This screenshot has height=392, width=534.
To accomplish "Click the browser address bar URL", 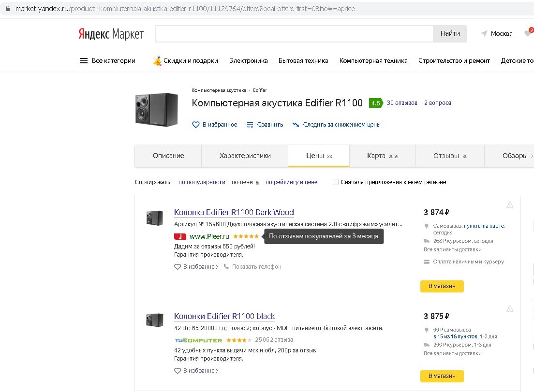I will (185, 9).
